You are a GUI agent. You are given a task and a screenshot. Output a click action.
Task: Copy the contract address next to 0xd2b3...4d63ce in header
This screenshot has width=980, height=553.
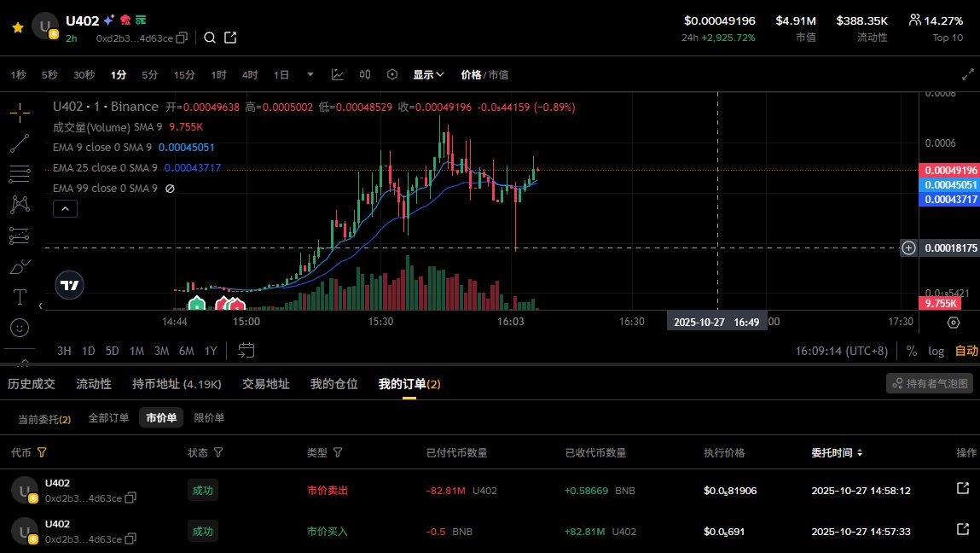coord(182,38)
